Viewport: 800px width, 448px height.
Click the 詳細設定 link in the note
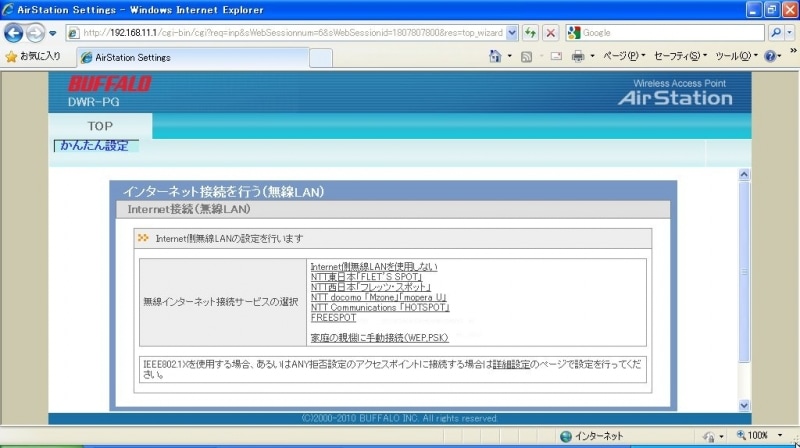[x=511, y=364]
